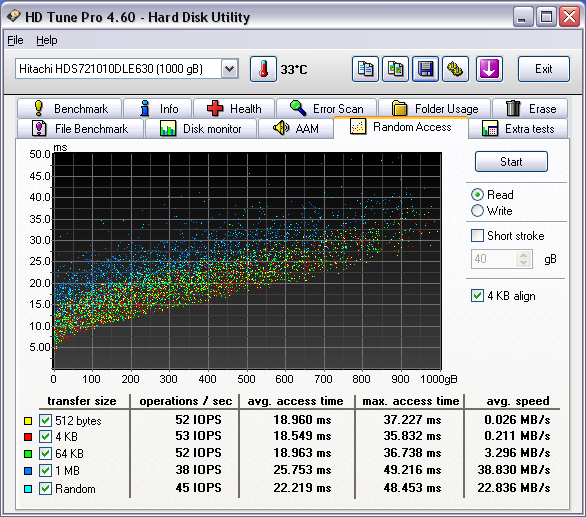Open the Health tab with red cross
586x517 pixels.
coord(234,109)
